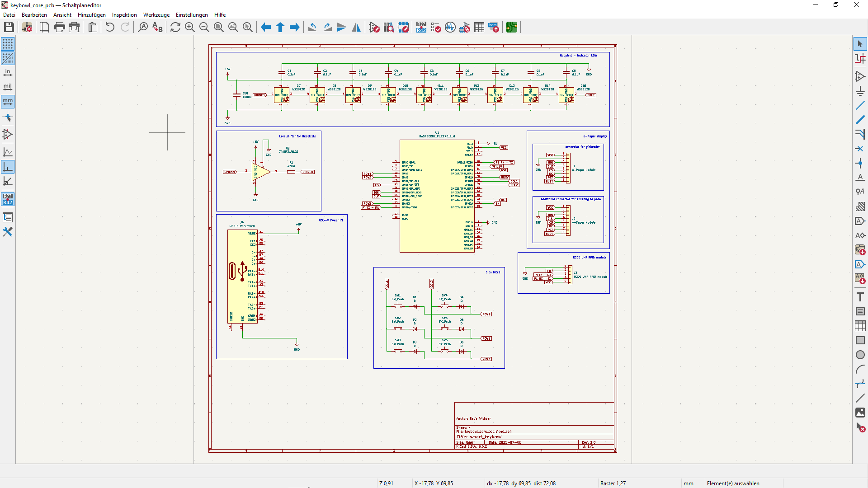Select the add junction tool

[x=860, y=163]
